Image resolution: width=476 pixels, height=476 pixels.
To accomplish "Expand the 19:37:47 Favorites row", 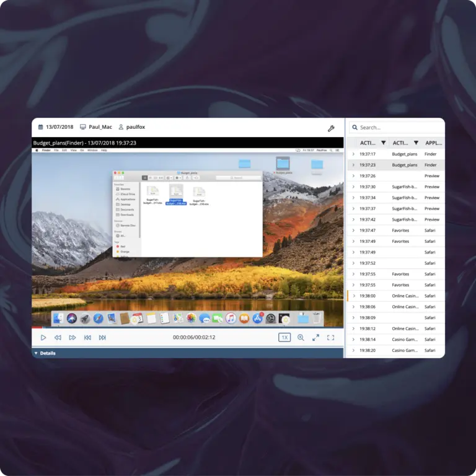I will [x=353, y=231].
